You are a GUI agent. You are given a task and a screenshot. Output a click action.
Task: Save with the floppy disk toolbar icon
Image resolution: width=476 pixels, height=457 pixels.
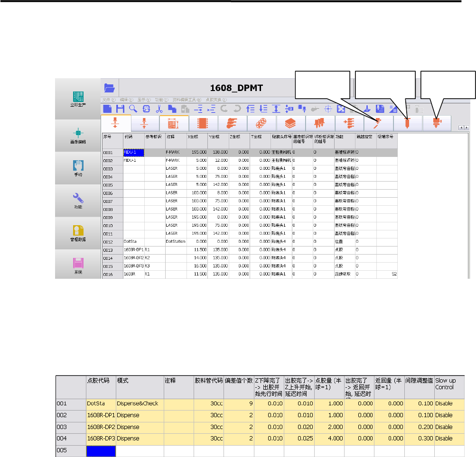tap(120, 109)
